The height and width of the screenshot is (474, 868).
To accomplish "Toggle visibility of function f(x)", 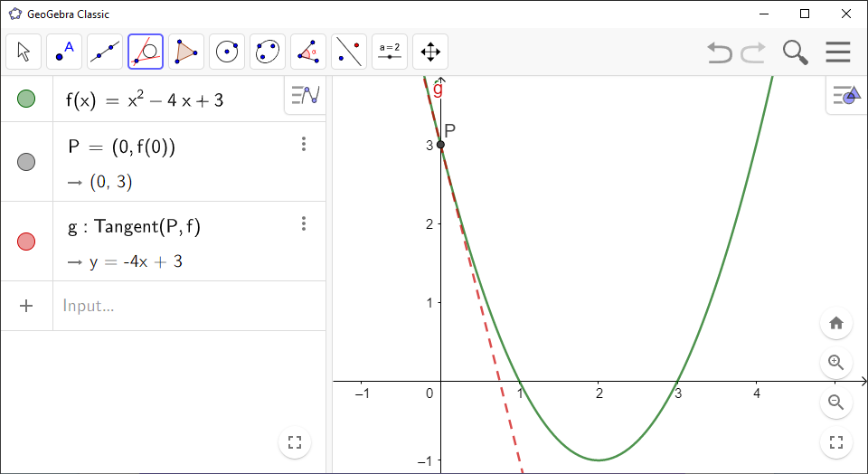I will (26, 100).
